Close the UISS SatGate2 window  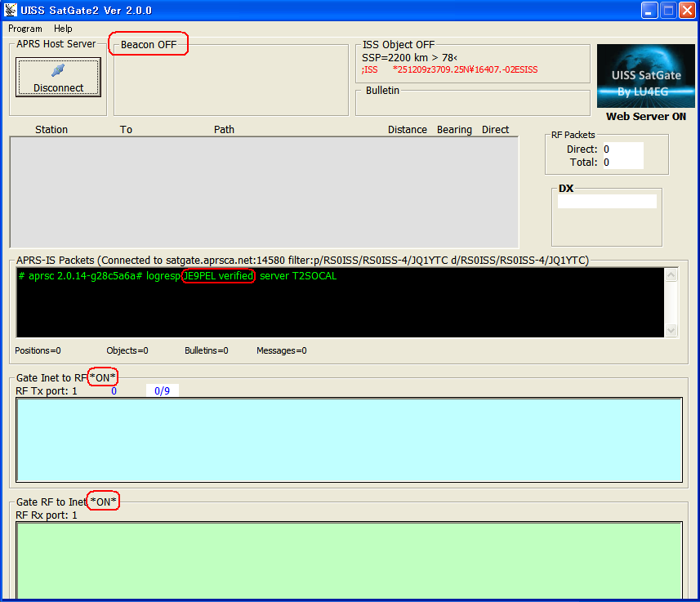point(687,11)
